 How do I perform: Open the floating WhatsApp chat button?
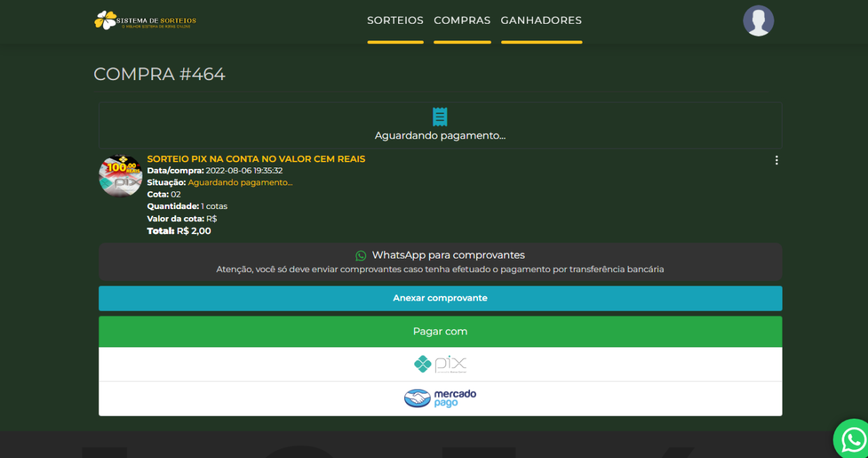pyautogui.click(x=852, y=440)
